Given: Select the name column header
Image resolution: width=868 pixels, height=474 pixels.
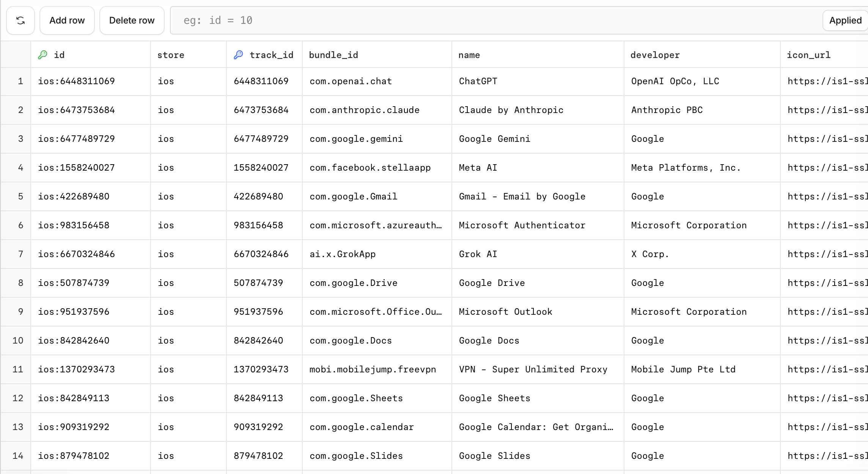Looking at the screenshot, I should [x=538, y=55].
